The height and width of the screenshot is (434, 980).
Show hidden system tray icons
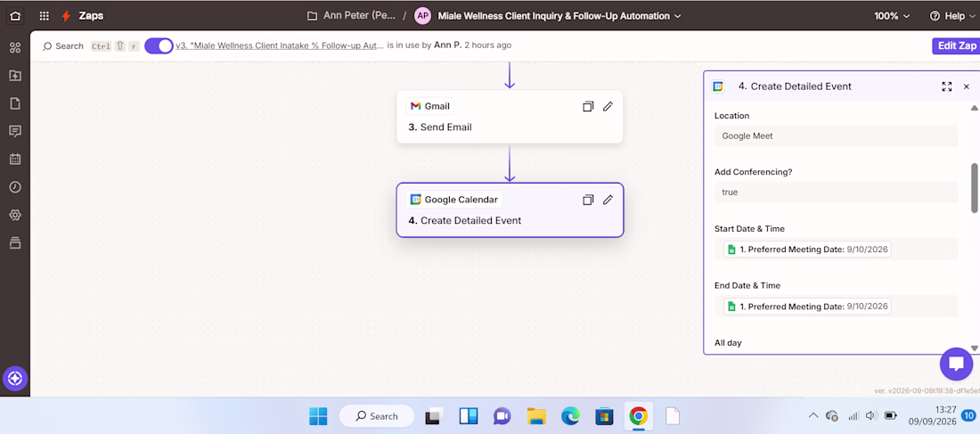click(813, 415)
